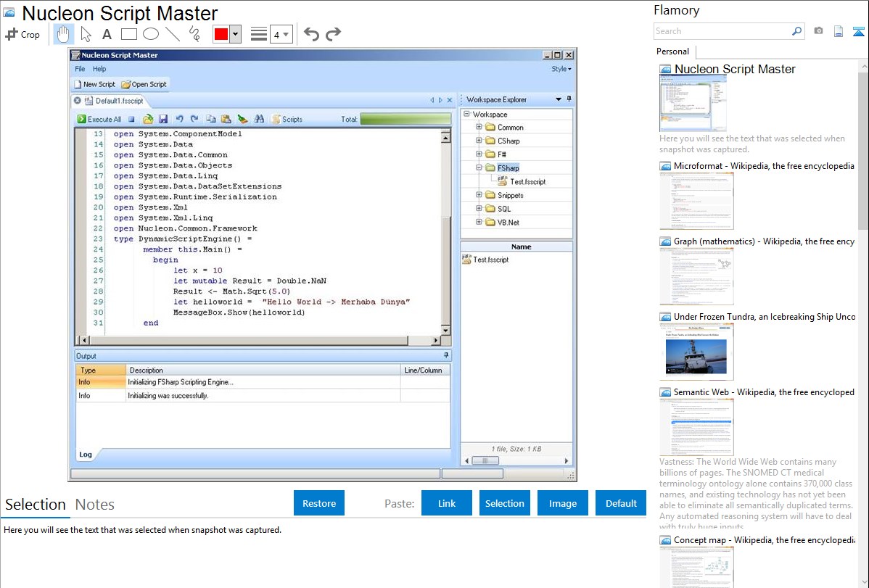869x588 pixels.
Task: Pick the straight line drawing tool
Action: pyautogui.click(x=173, y=34)
